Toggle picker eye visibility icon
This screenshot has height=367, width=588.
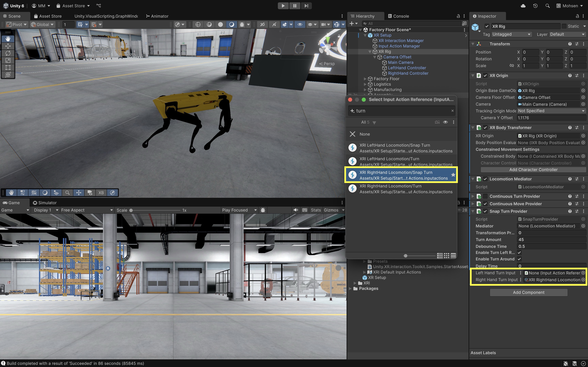(x=445, y=122)
